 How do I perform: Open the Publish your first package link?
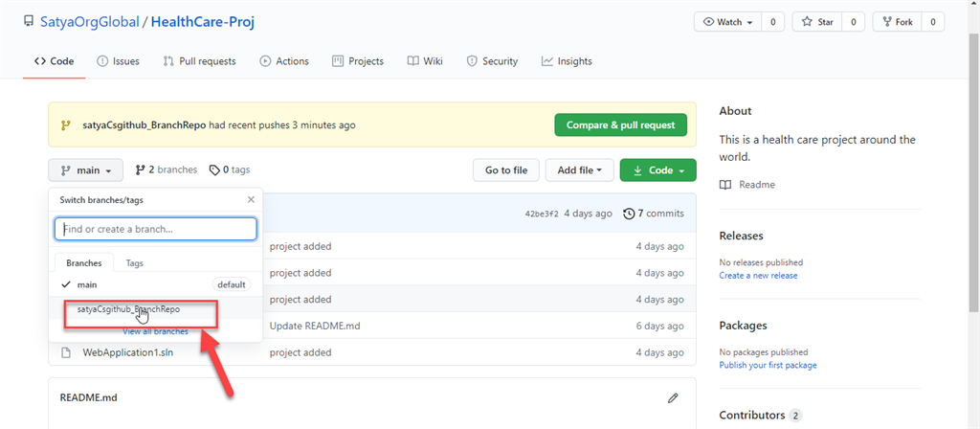(768, 365)
